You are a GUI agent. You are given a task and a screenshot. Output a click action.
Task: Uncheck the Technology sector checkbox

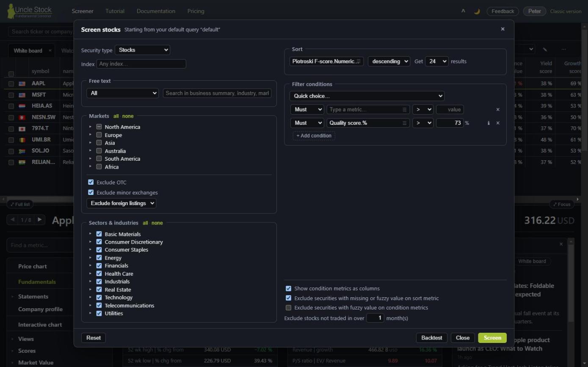[99, 297]
